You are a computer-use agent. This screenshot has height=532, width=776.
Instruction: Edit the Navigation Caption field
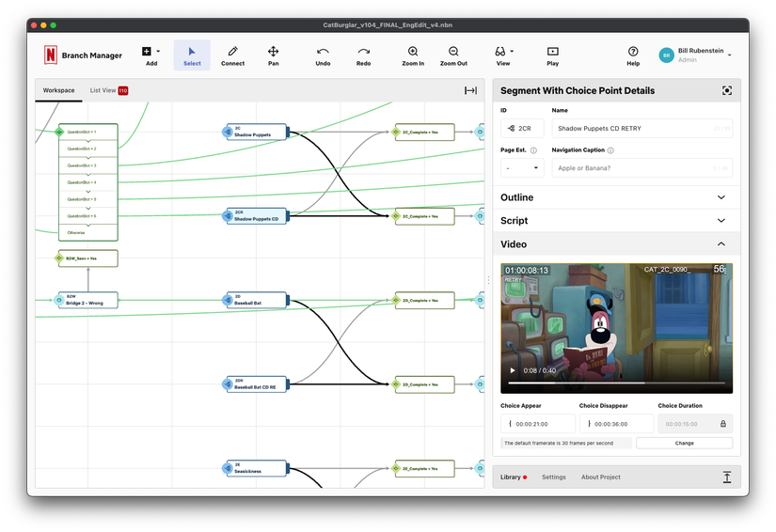[641, 167]
